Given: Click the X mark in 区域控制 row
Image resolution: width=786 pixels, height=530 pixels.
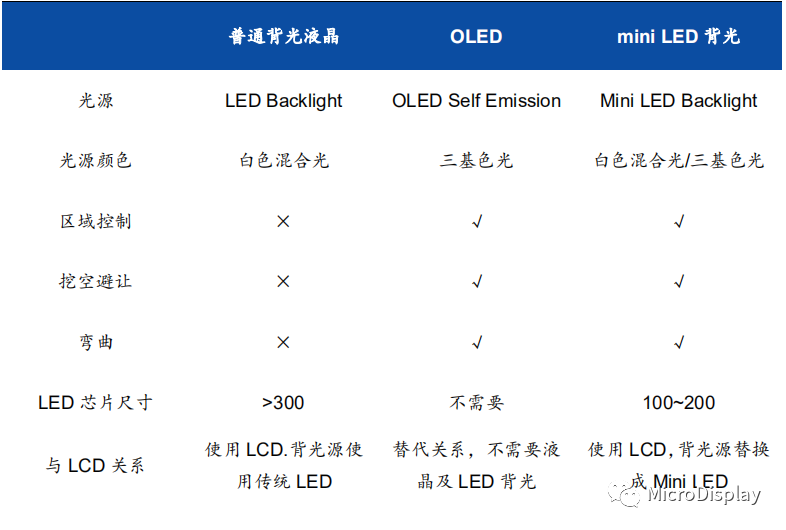Looking at the screenshot, I should coord(283,221).
